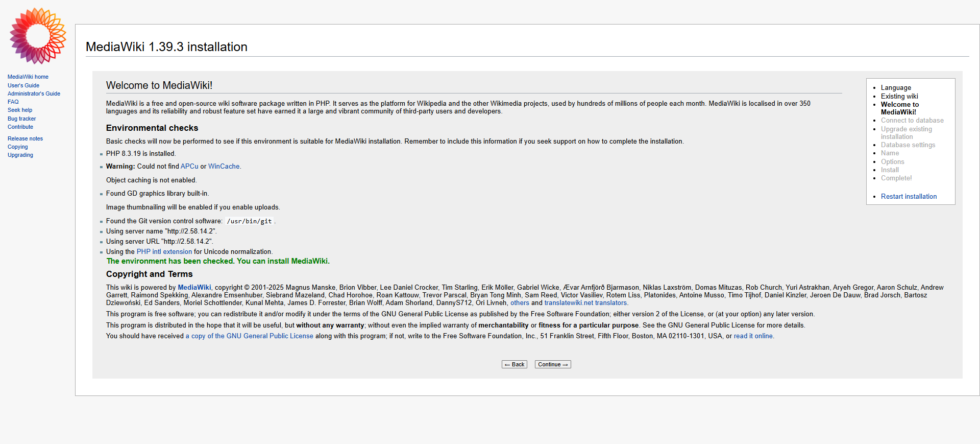
Task: Open the 'others' contributors link
Action: [520, 303]
